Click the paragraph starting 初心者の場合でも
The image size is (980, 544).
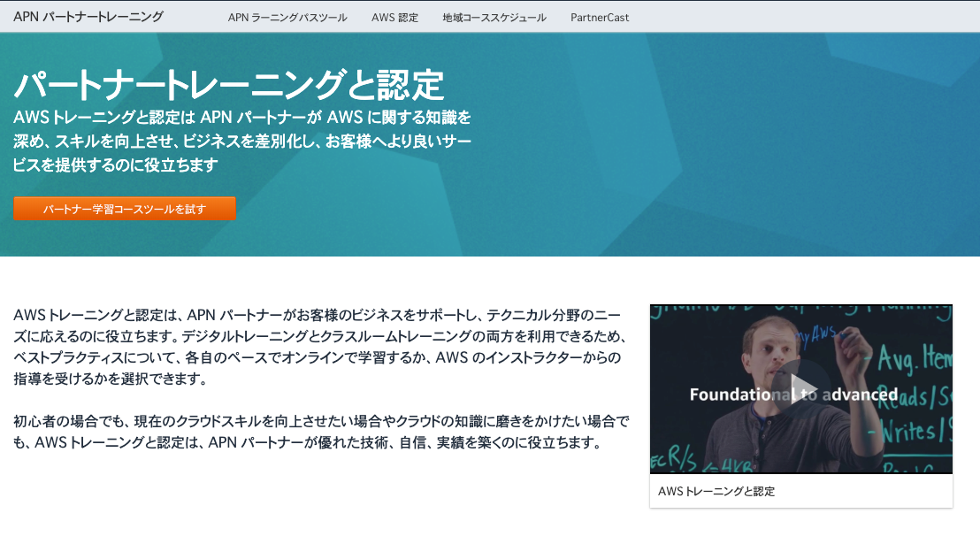[x=321, y=432]
